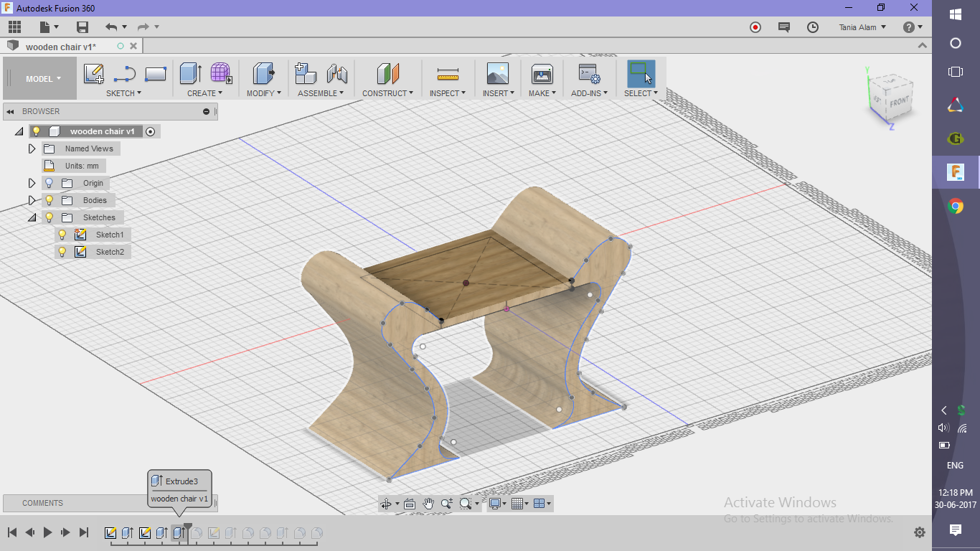Select the Pan hand tool

pos(428,504)
